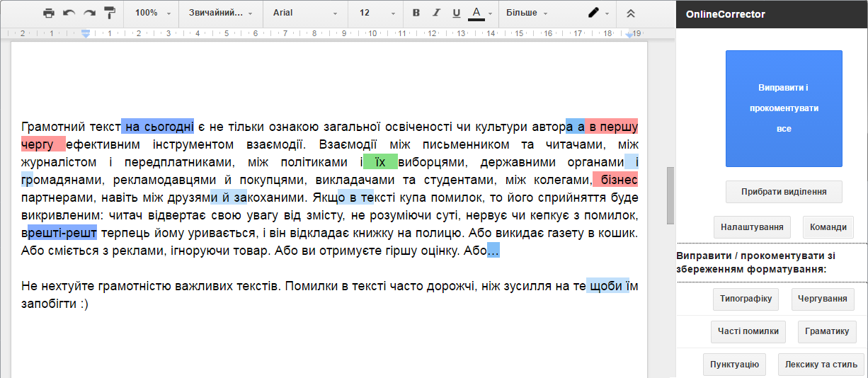Click highlighted word "щоби" in second paragraph
The width and height of the screenshot is (868, 378).
tap(607, 285)
